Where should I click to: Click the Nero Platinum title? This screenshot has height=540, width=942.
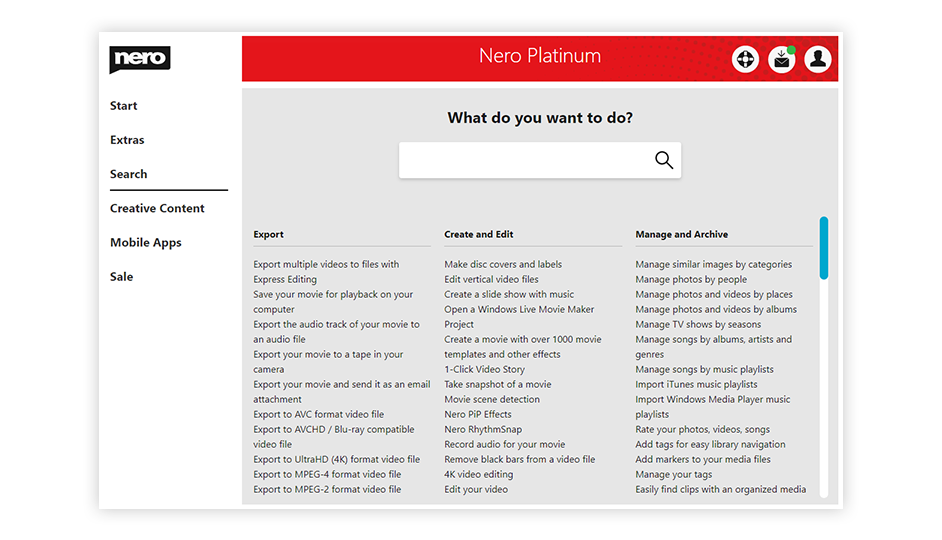click(x=539, y=56)
